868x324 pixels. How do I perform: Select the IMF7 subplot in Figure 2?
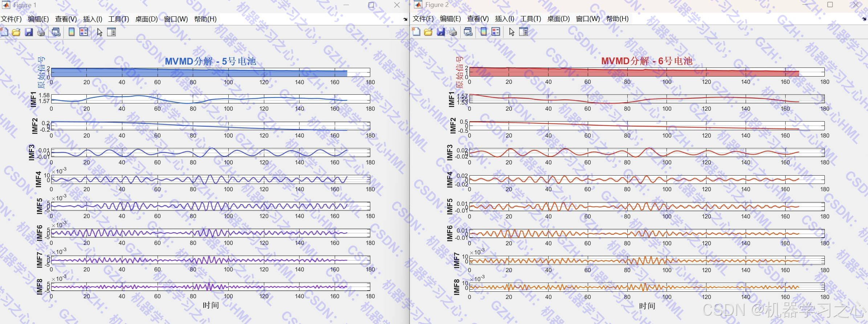(x=647, y=260)
